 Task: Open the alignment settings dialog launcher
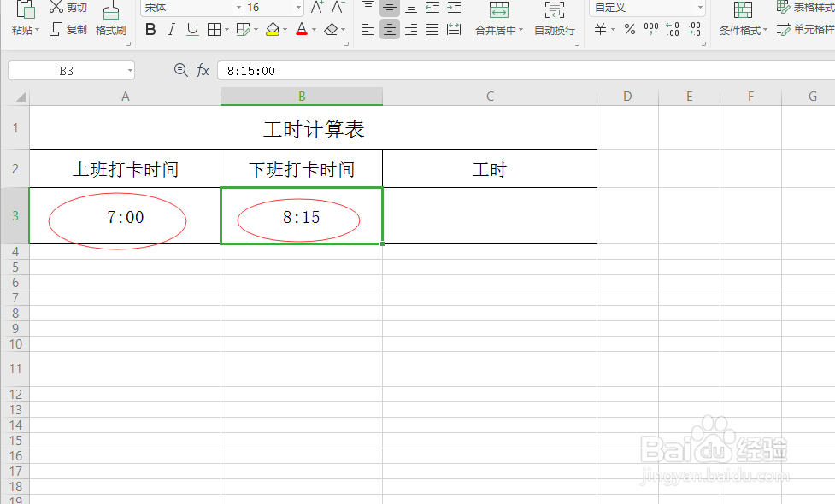pos(577,44)
